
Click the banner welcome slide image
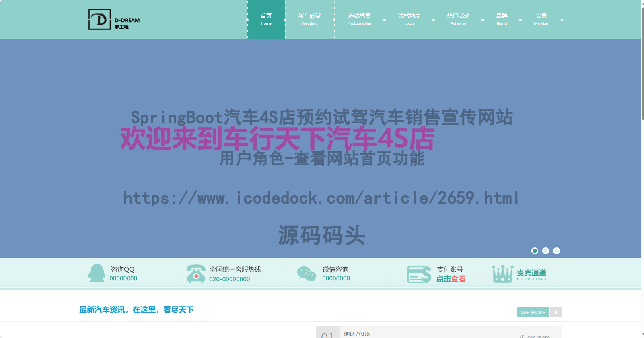[321, 149]
